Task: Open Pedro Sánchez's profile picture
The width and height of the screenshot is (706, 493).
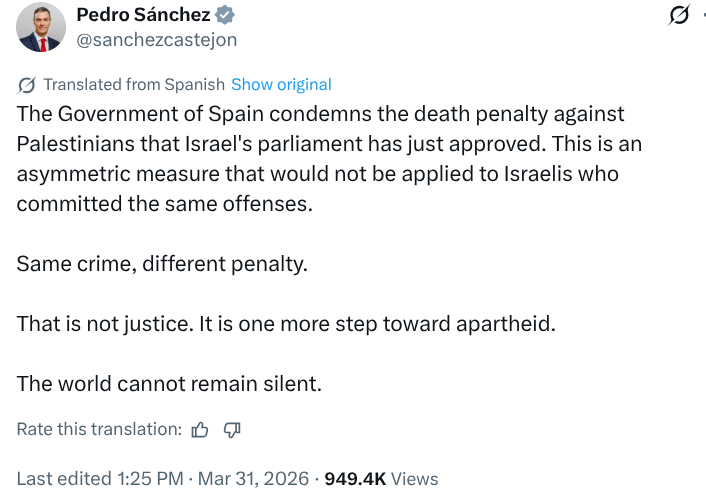Action: click(x=41, y=27)
